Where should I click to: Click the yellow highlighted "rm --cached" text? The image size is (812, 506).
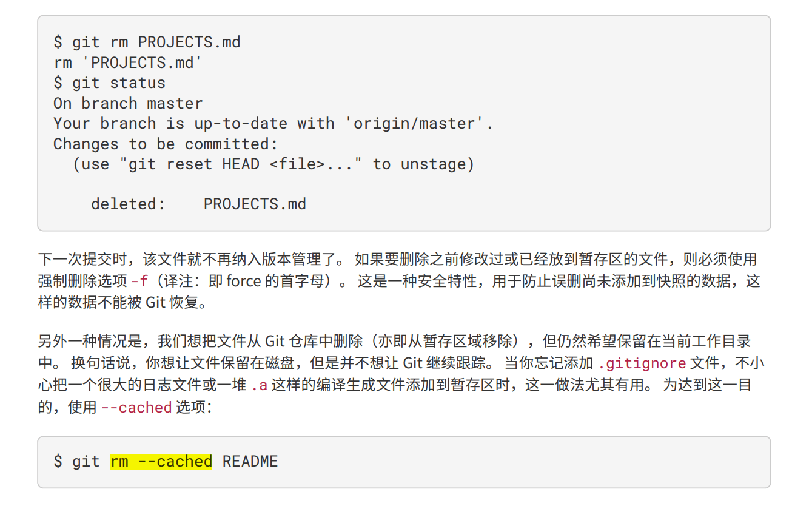pos(161,462)
